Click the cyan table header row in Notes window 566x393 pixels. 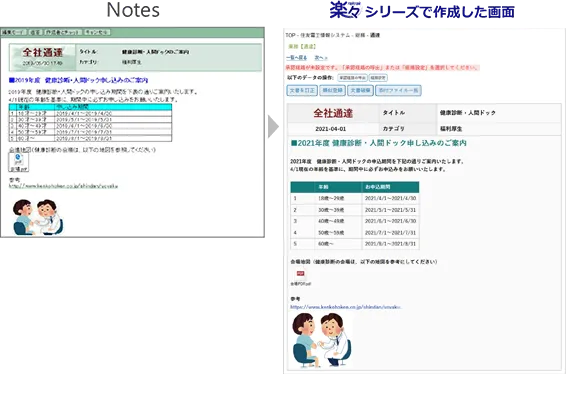point(90,107)
